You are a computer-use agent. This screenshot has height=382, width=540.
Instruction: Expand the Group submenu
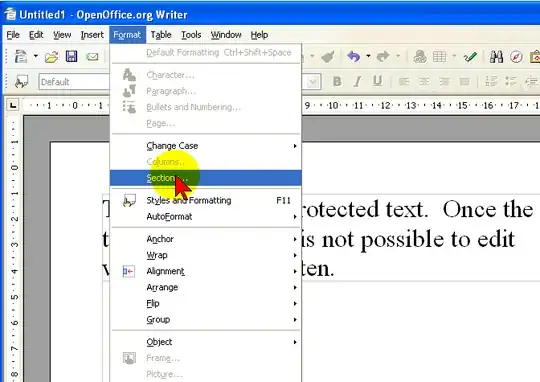click(x=206, y=320)
